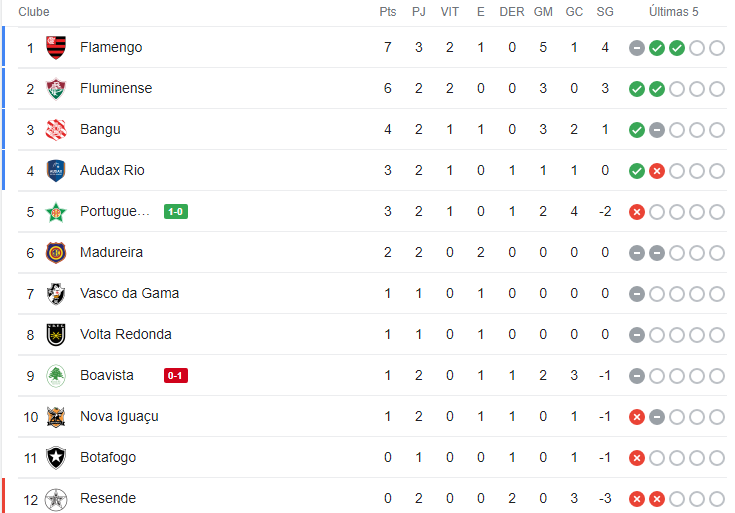The width and height of the screenshot is (735, 513).
Task: Click Audax Rio's red loss result indicator
Action: (657, 171)
